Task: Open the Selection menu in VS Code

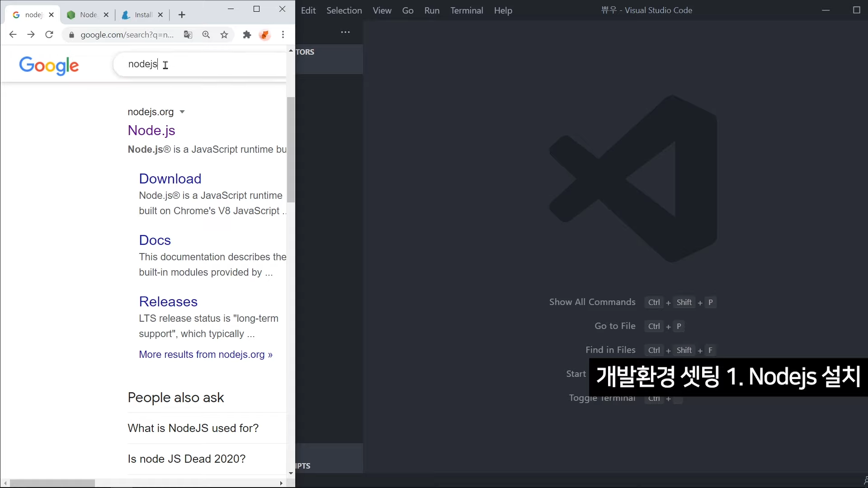Action: [x=344, y=10]
